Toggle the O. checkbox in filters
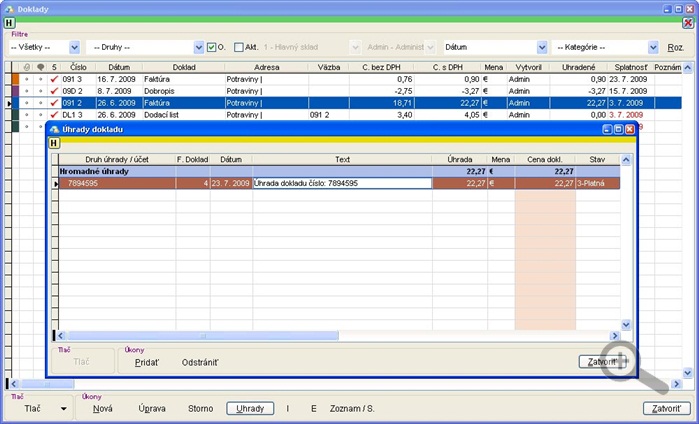The width and height of the screenshot is (699, 424). click(x=211, y=47)
